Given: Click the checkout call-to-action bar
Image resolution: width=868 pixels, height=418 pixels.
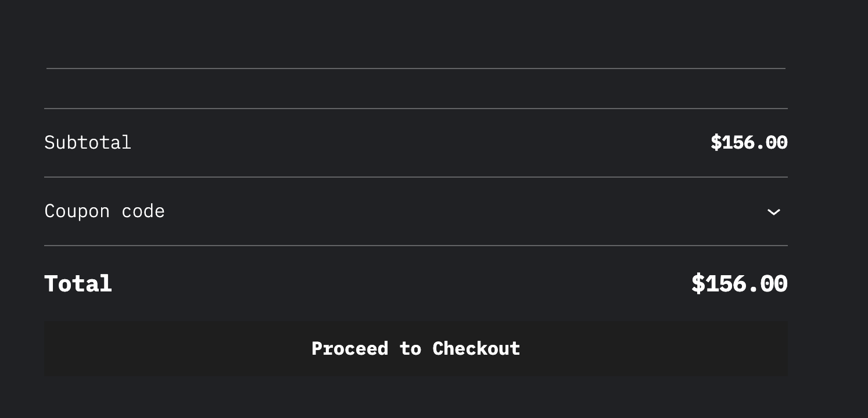Looking at the screenshot, I should pos(415,348).
